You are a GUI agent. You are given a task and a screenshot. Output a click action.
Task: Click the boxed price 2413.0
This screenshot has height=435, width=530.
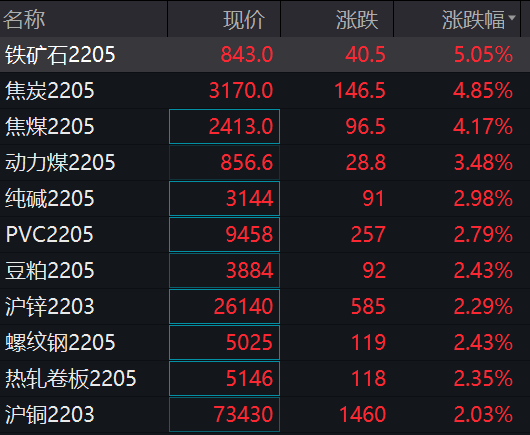[224, 126]
